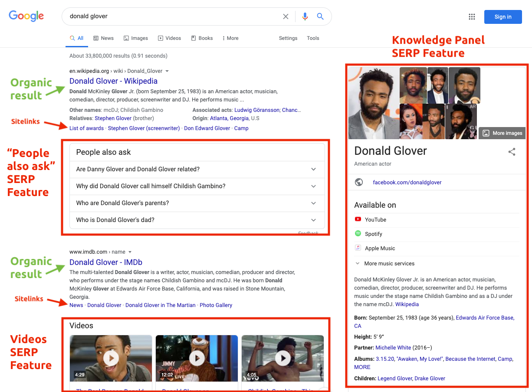Expand 'Are Danny Glover and Donald Glover related?'
The image size is (532, 392).
coord(197,169)
